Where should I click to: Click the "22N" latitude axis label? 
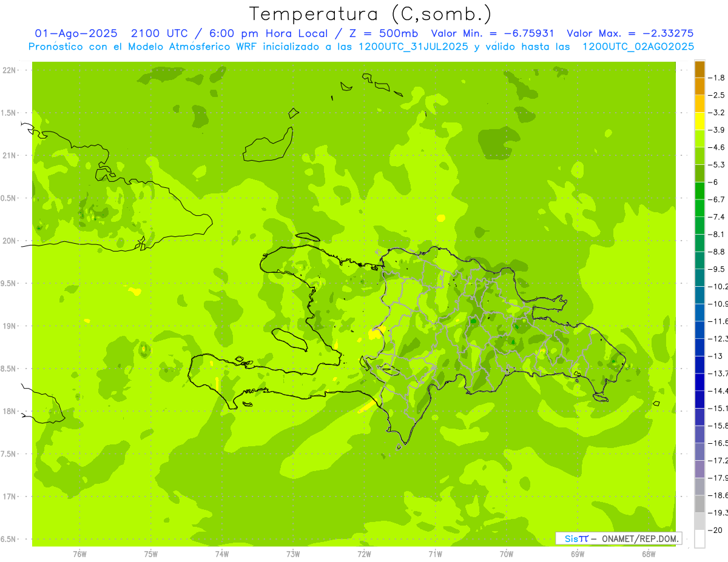10,70
